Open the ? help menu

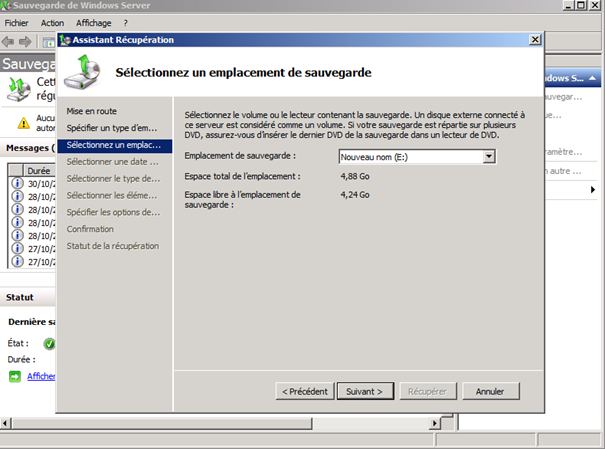125,23
